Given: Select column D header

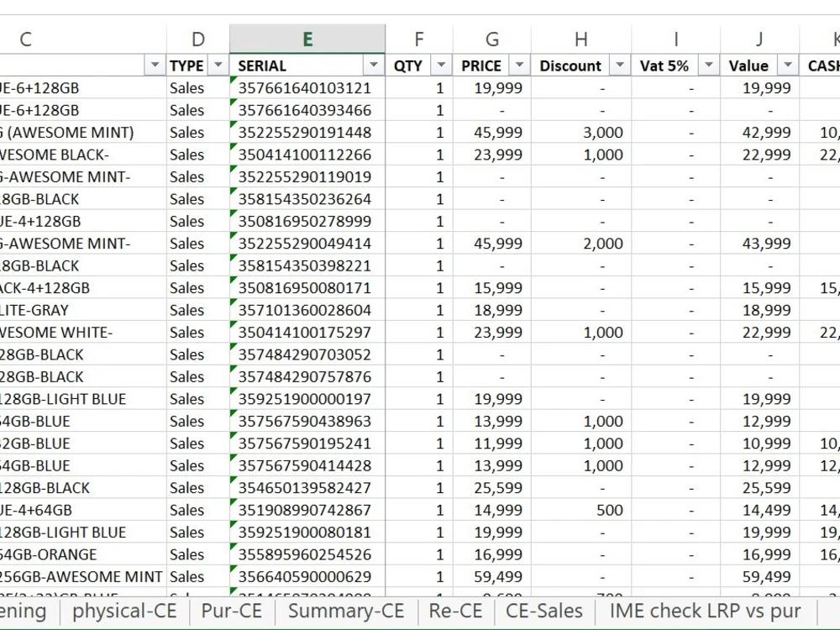Looking at the screenshot, I should pos(197,39).
